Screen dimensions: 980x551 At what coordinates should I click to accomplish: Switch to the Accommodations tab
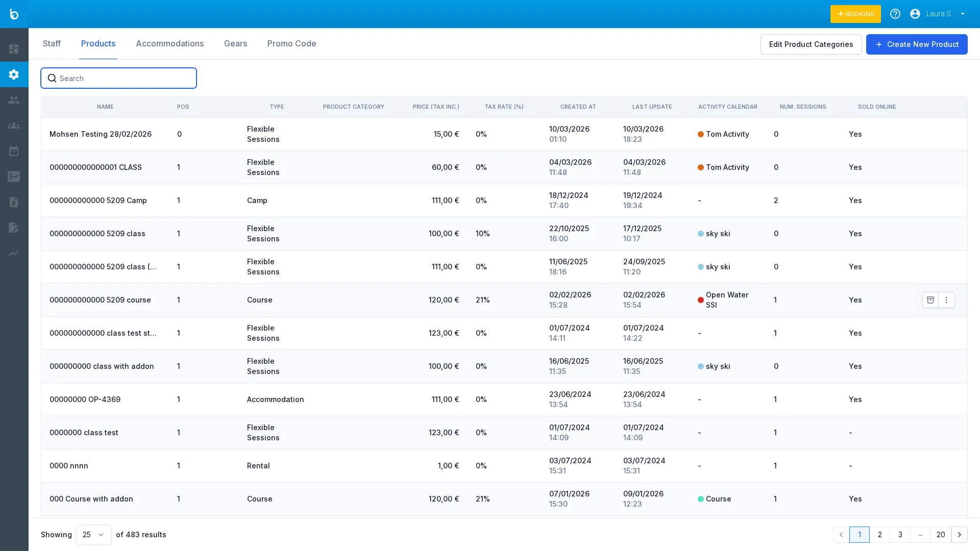point(169,43)
